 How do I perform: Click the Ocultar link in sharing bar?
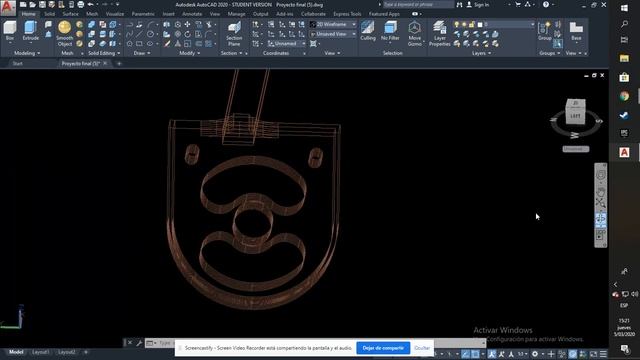tap(422, 348)
